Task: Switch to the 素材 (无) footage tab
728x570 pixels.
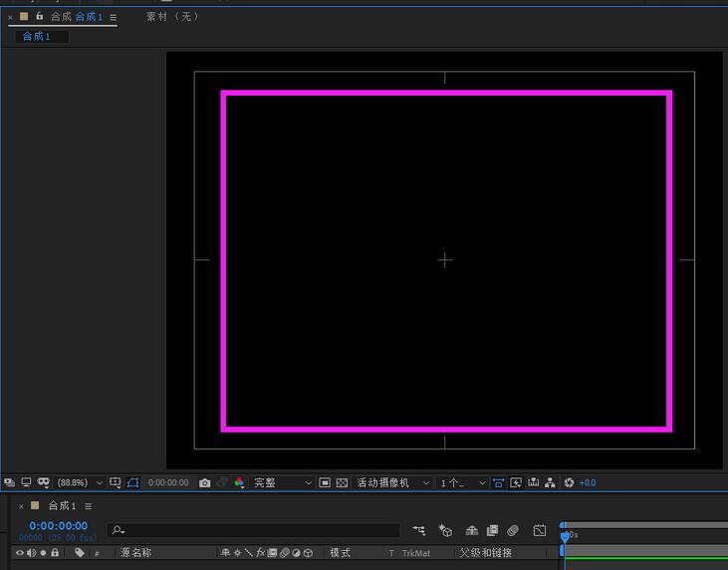Action: point(171,17)
